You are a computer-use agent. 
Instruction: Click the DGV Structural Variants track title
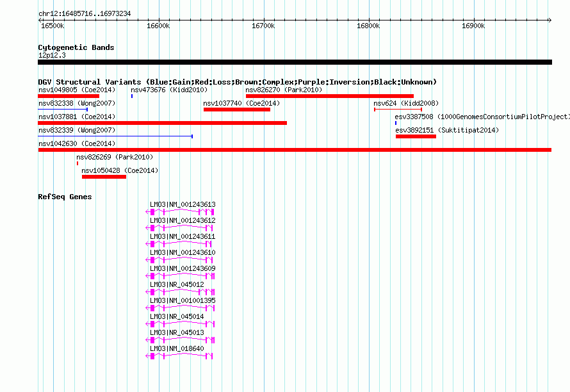237,82
